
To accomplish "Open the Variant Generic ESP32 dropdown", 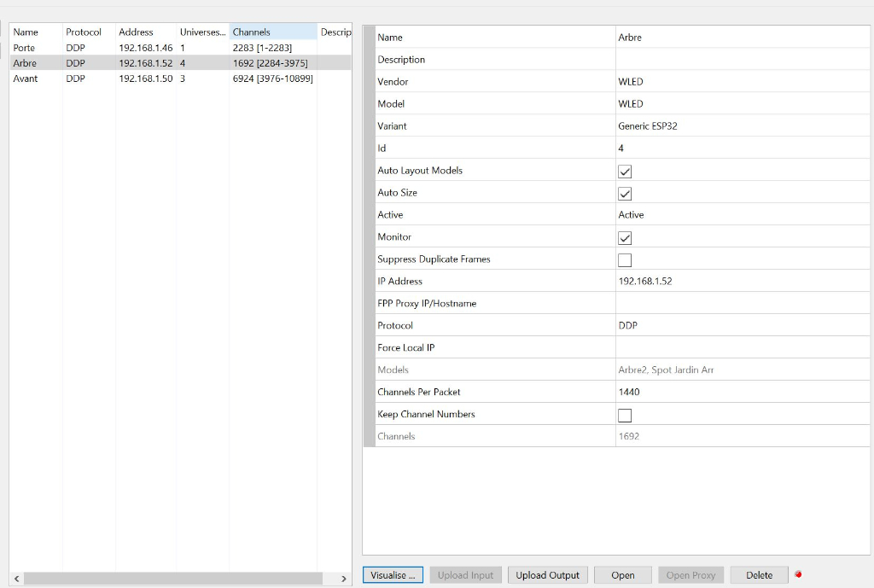I will 741,126.
